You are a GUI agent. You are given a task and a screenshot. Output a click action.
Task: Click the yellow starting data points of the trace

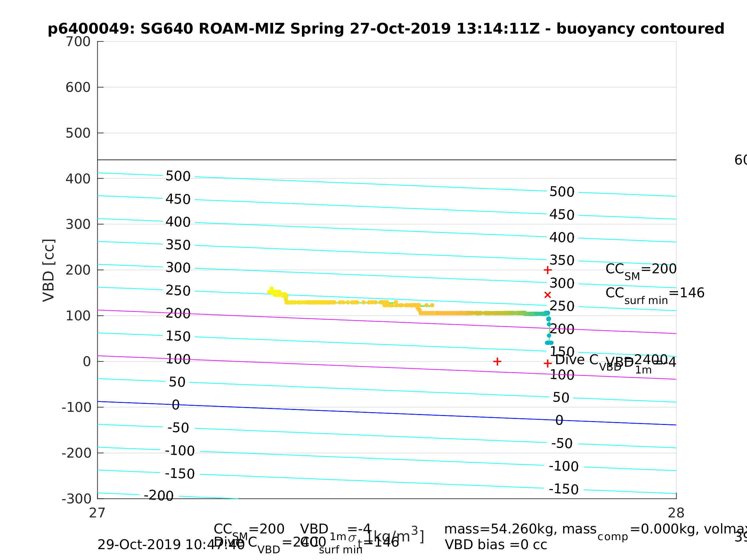[x=273, y=292]
